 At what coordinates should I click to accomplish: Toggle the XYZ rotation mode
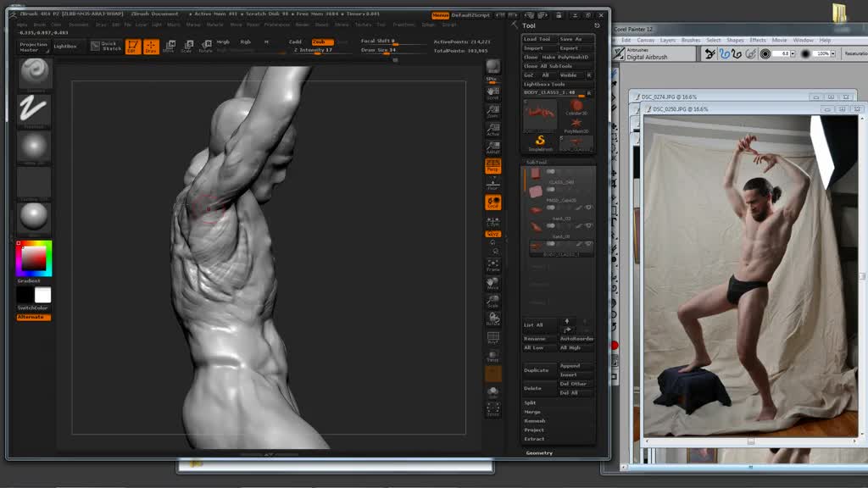tap(492, 234)
